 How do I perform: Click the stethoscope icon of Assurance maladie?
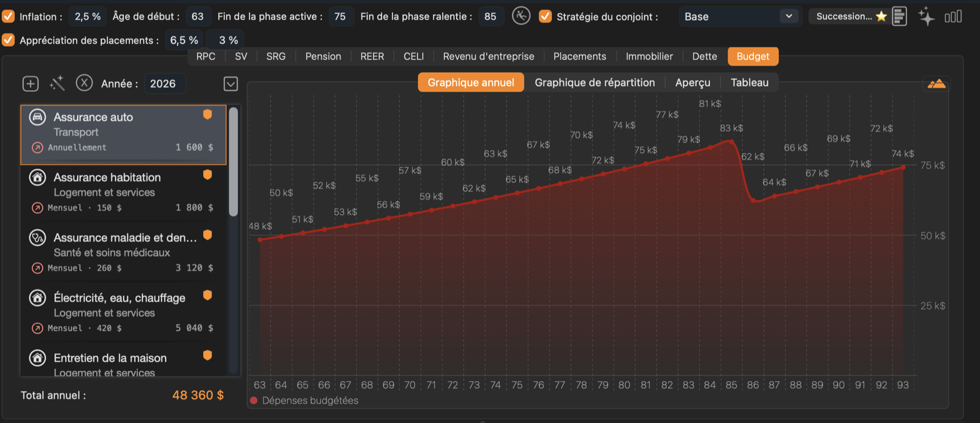(37, 238)
